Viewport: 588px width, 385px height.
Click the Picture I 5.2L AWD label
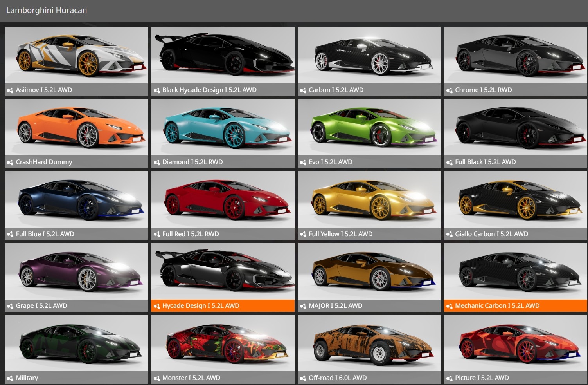pos(482,378)
